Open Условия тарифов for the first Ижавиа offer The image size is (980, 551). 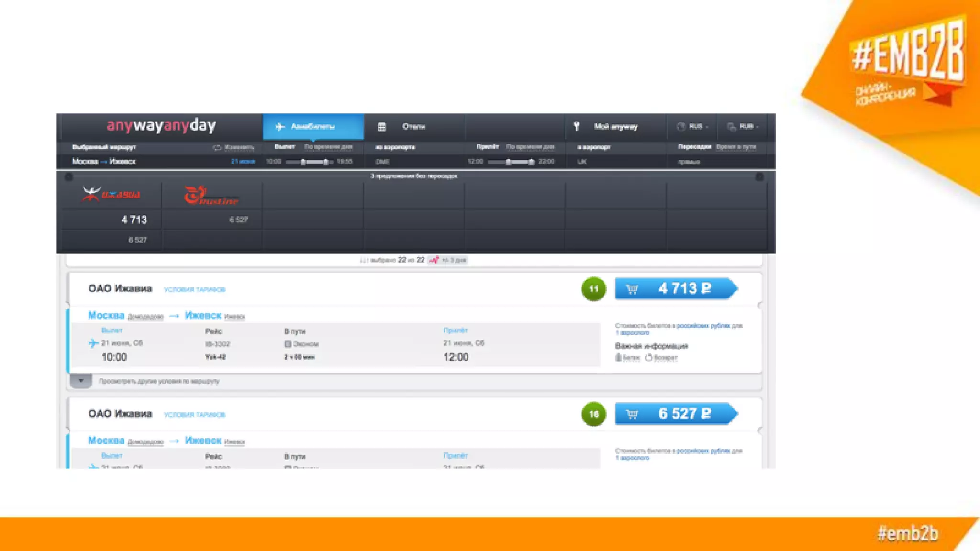pyautogui.click(x=194, y=290)
